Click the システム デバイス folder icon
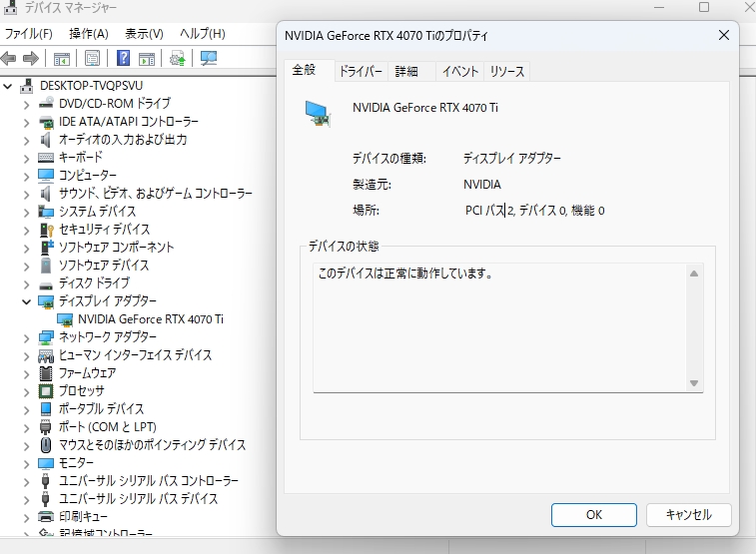756x554 pixels. 46,212
